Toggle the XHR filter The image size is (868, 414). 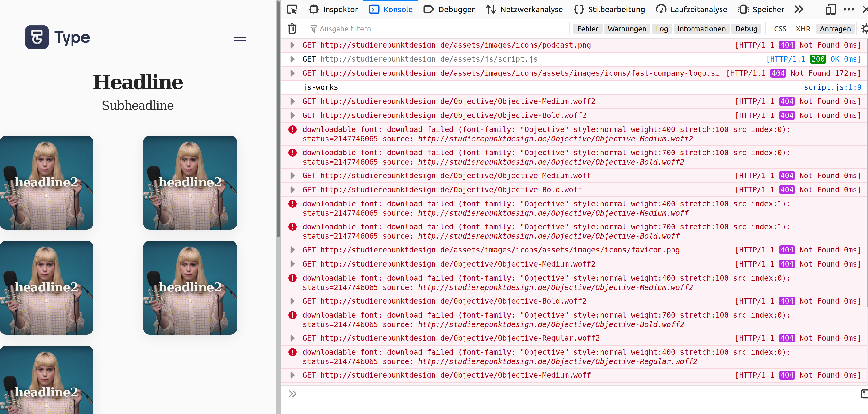(803, 29)
